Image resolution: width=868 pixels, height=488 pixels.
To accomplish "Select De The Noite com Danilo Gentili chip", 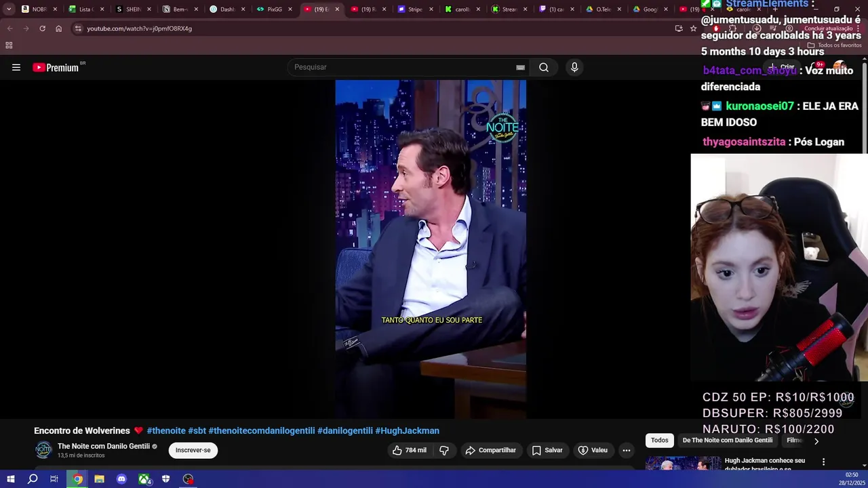I will coord(728,441).
